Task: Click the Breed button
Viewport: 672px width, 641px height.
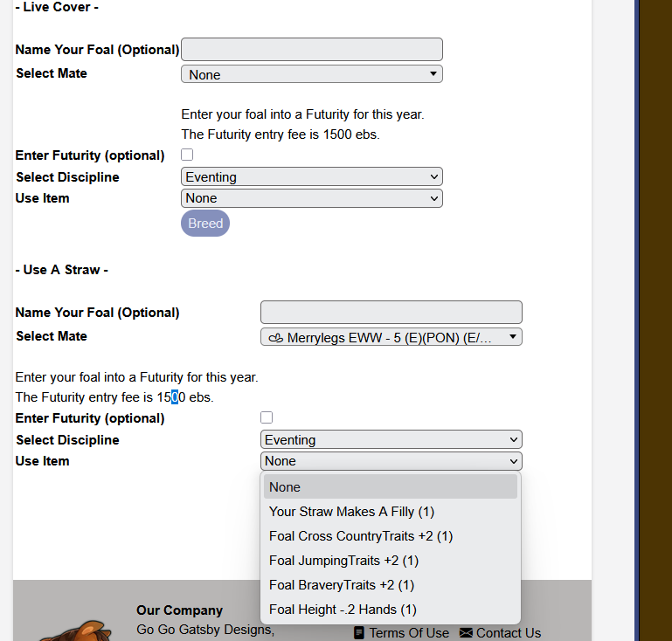Action: pos(205,223)
